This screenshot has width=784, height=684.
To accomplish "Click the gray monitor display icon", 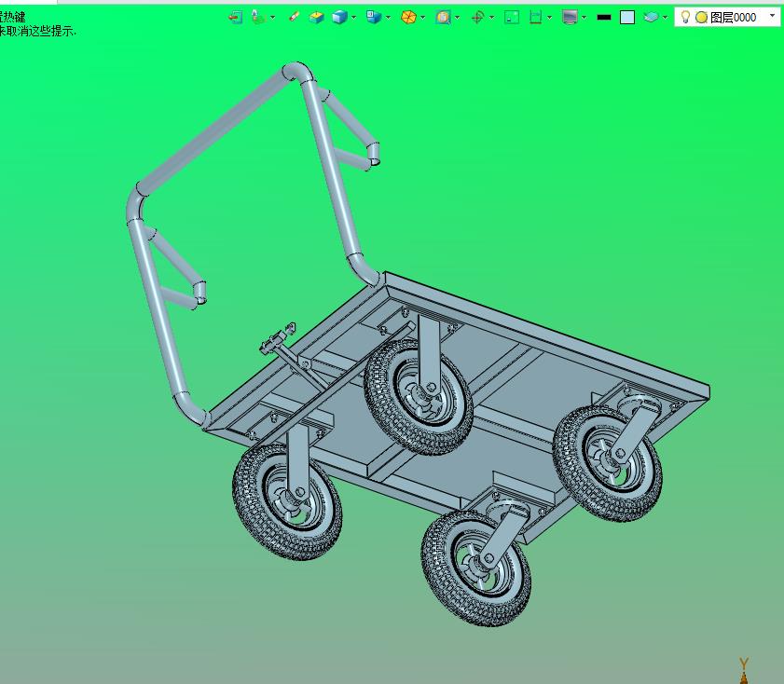I will 570,18.
